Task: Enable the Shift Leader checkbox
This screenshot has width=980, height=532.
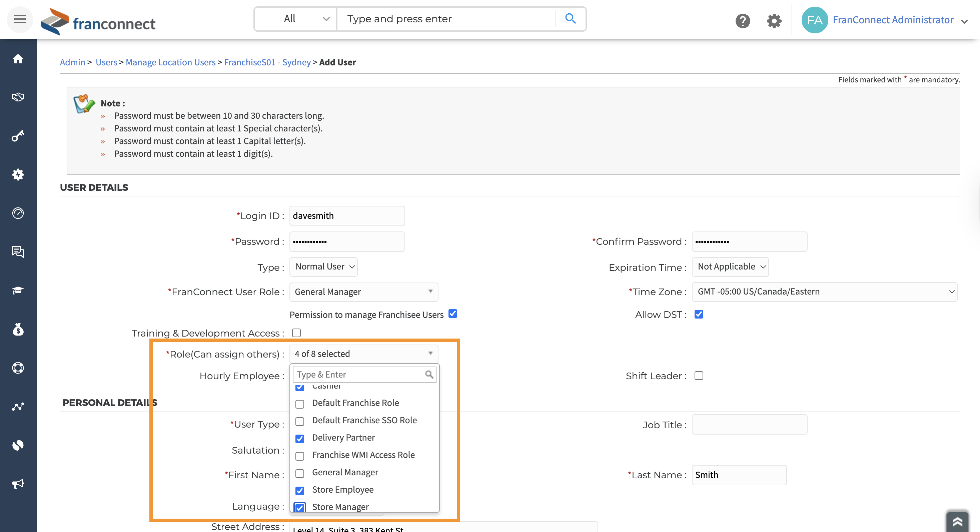Action: pyautogui.click(x=699, y=376)
